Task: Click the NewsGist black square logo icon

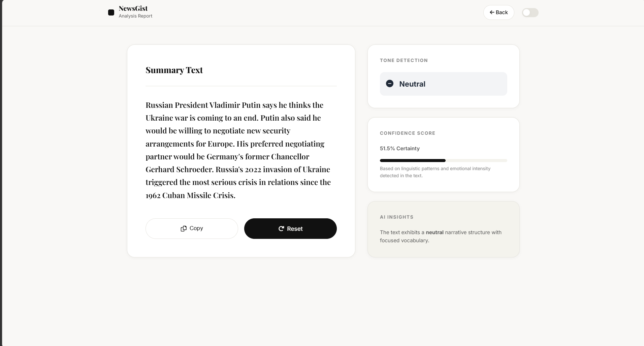Action: coord(111,12)
